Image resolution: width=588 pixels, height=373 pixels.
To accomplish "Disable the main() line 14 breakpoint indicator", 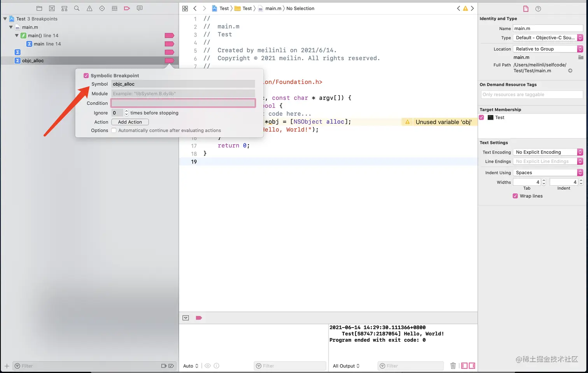I will pos(169,36).
